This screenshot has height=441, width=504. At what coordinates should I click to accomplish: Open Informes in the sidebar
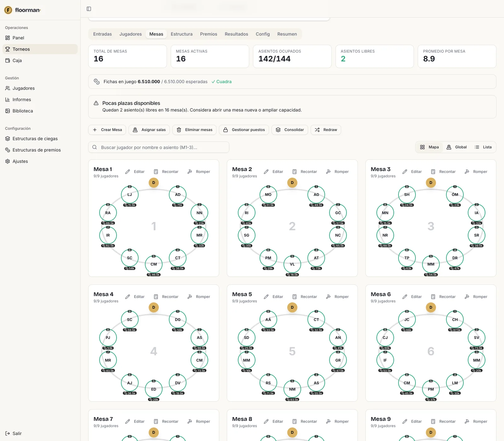point(40,100)
